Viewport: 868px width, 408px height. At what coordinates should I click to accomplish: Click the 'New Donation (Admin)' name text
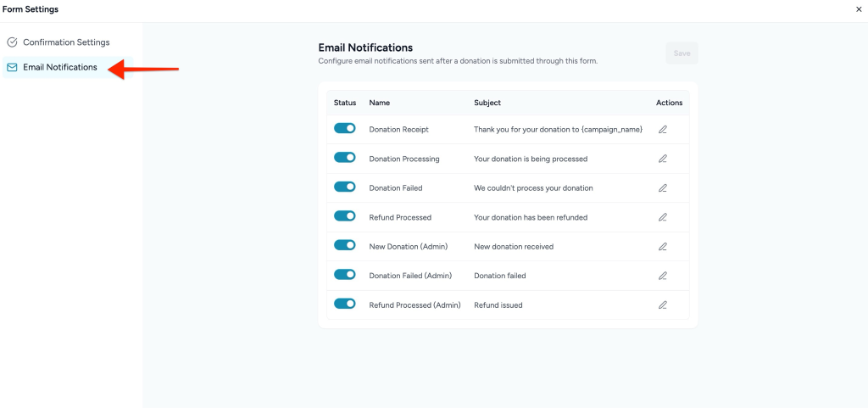click(x=409, y=247)
